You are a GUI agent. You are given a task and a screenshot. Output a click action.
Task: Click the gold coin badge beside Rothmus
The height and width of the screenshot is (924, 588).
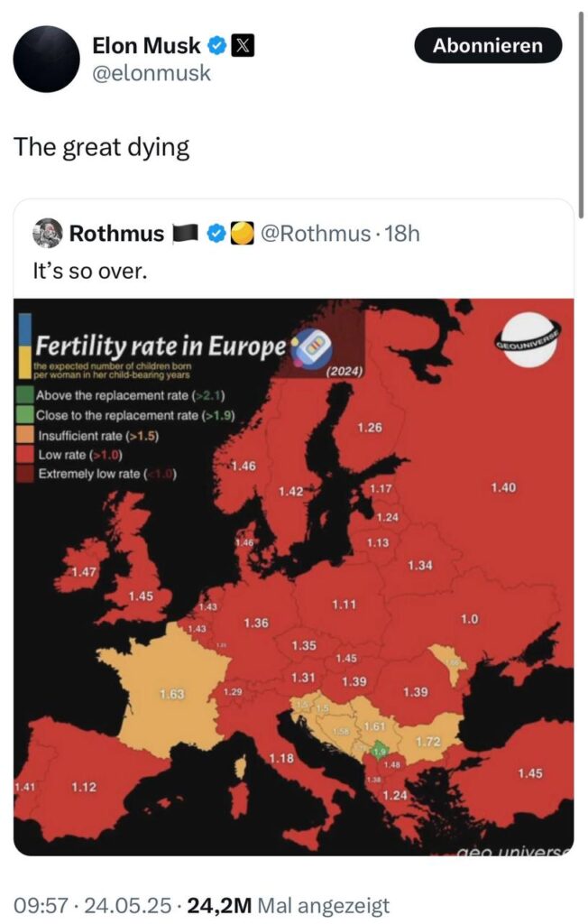tap(240, 235)
